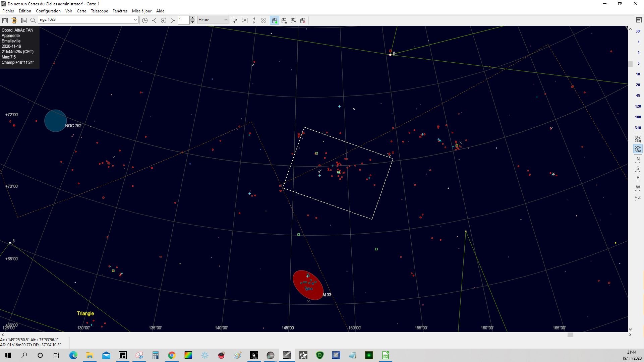Click the telescope icon with padlock
The width and height of the screenshot is (644, 362).
point(284,20)
